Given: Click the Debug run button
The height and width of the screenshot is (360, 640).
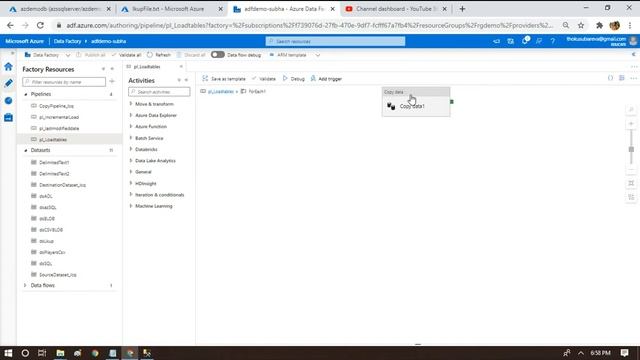Looking at the screenshot, I should 294,79.
